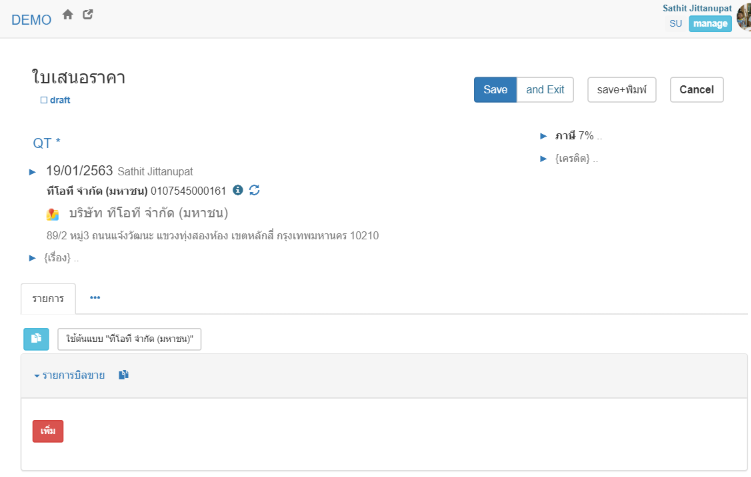Click the QT * document number field
Screen dimensions: 751x477
click(x=47, y=143)
